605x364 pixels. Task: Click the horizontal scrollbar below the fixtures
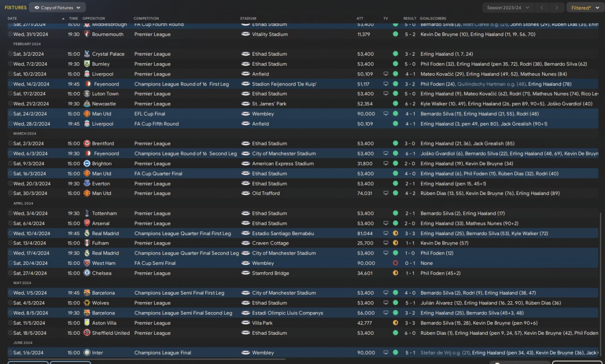[x=147, y=359]
